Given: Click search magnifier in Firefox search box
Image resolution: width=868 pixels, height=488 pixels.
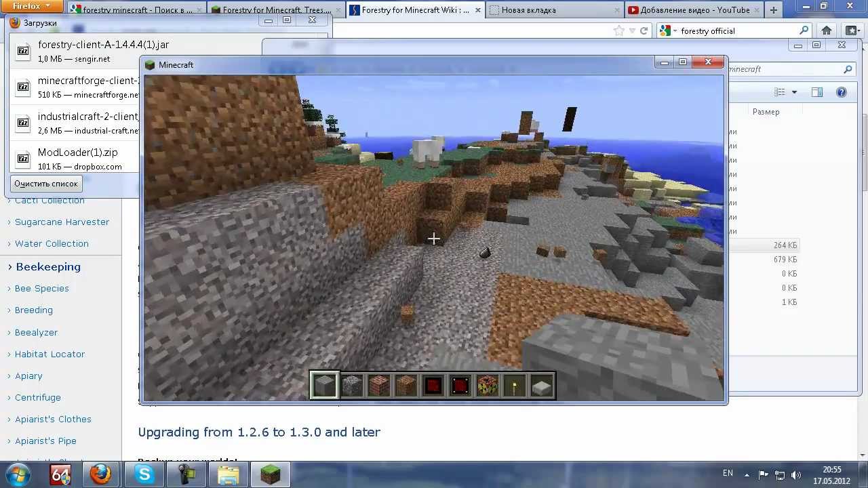Looking at the screenshot, I should pos(804,30).
